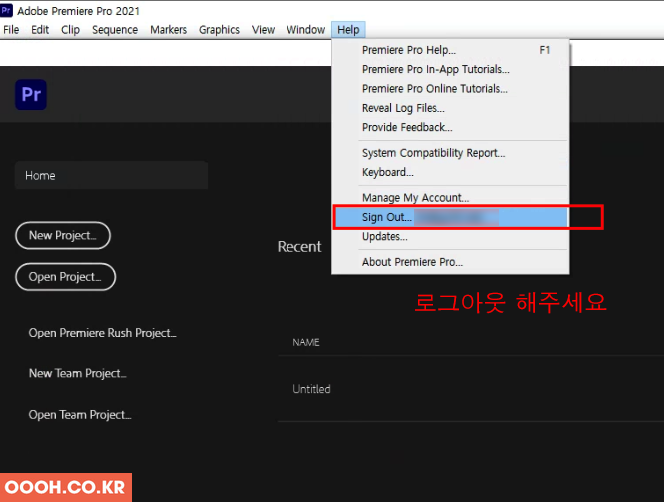
Task: Open the Window menu
Action: click(x=305, y=30)
